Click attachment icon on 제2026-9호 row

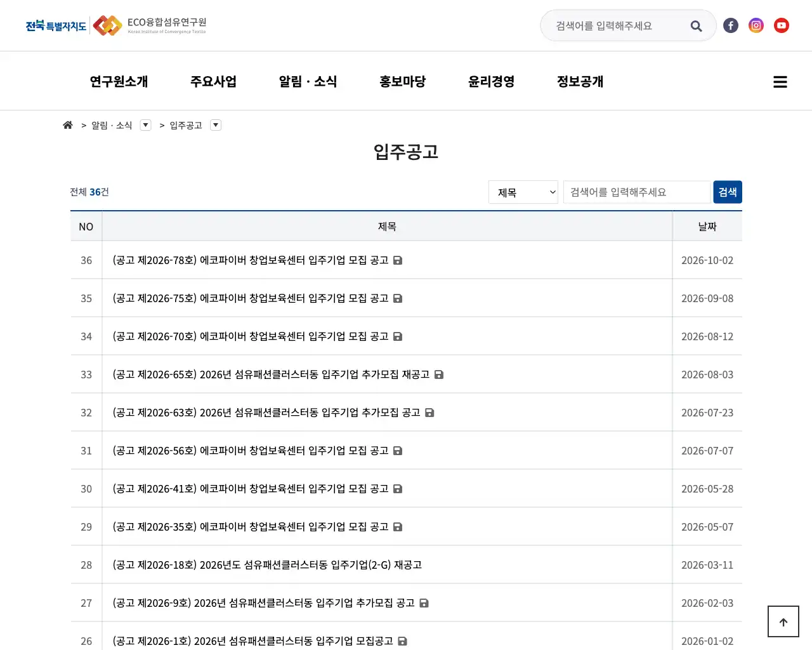(x=424, y=603)
